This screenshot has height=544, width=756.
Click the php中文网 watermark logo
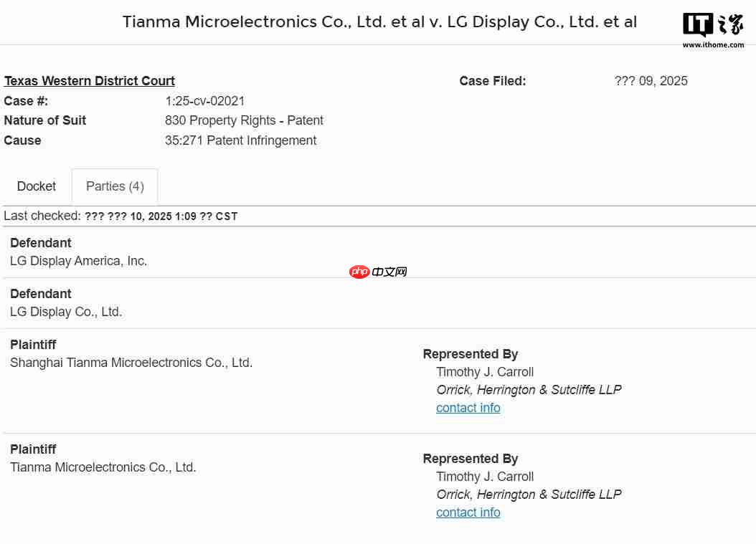(x=378, y=272)
